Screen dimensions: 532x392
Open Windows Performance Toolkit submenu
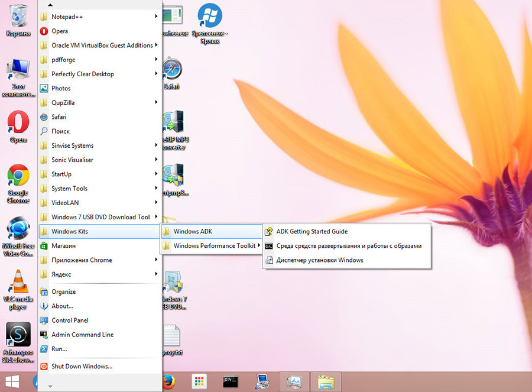[x=211, y=246]
